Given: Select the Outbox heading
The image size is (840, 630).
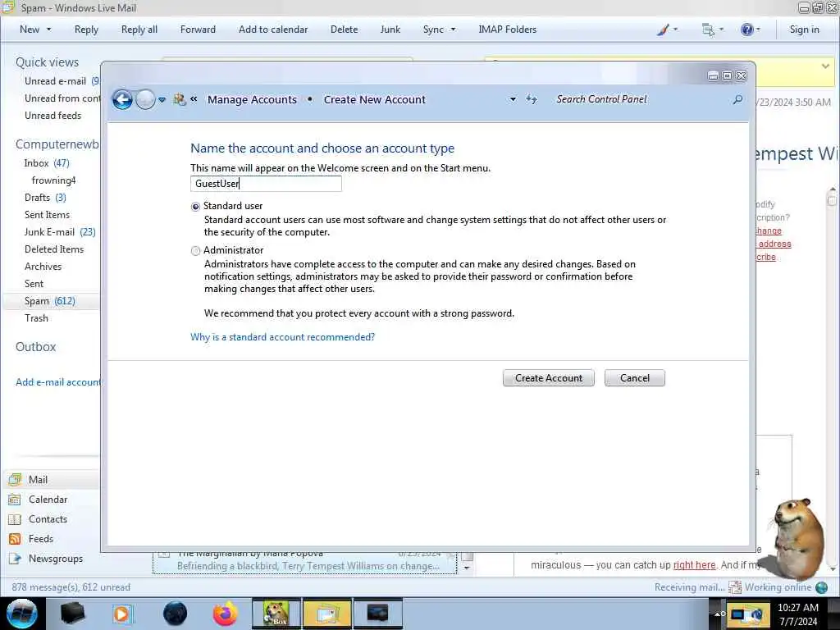Looking at the screenshot, I should (x=36, y=347).
